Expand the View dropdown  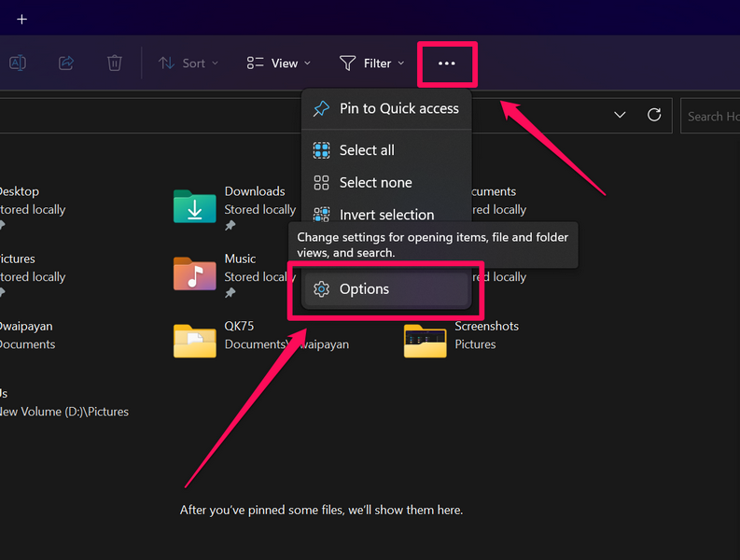279,63
